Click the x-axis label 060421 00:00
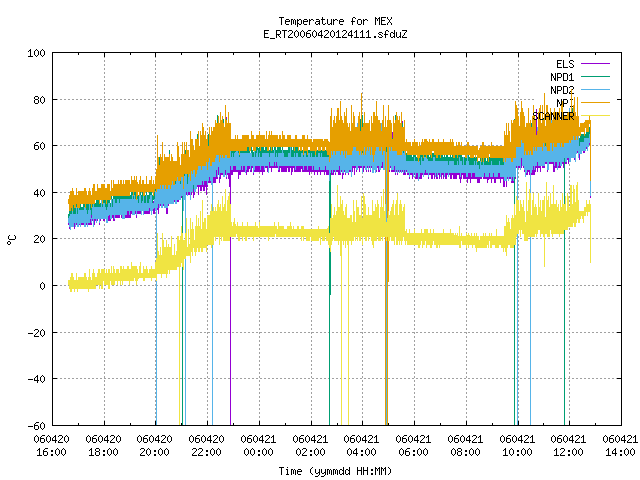 (258, 446)
